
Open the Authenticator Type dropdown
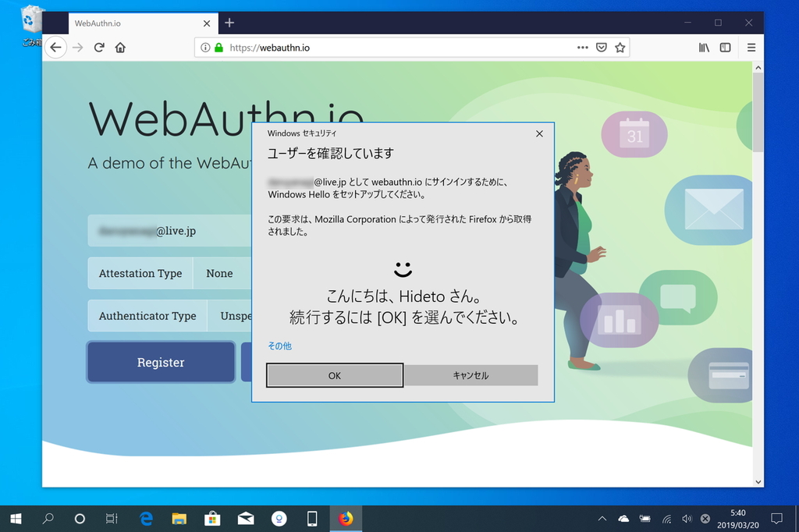[x=234, y=316]
